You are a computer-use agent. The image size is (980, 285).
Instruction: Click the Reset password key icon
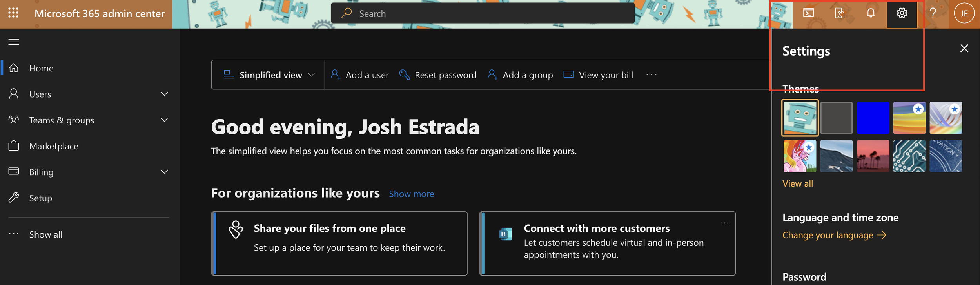click(x=404, y=74)
